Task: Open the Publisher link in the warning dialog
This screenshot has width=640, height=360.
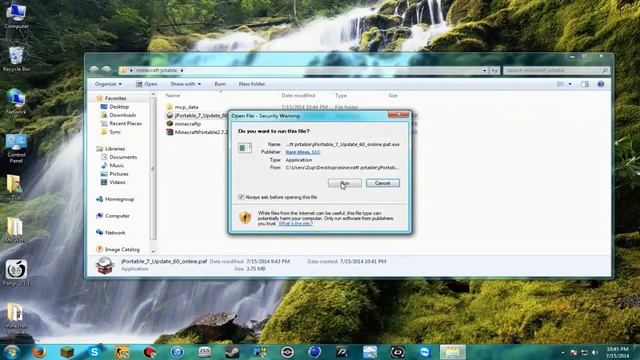Action: pos(303,152)
